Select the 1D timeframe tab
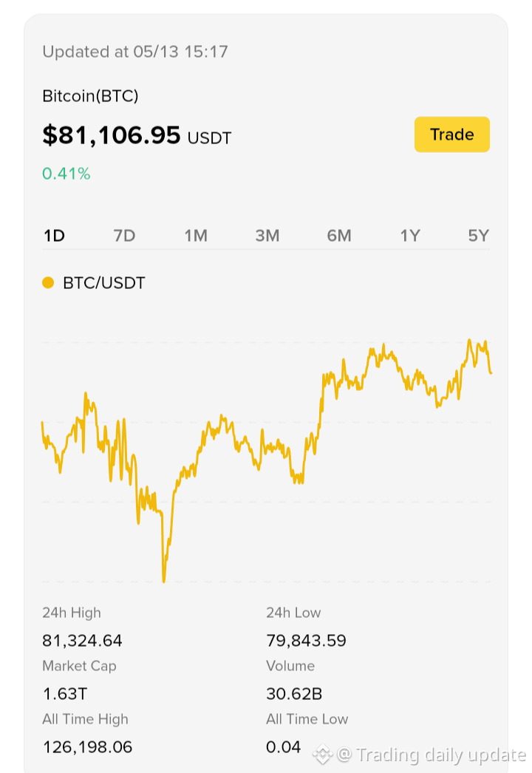The width and height of the screenshot is (532, 773). click(x=54, y=236)
